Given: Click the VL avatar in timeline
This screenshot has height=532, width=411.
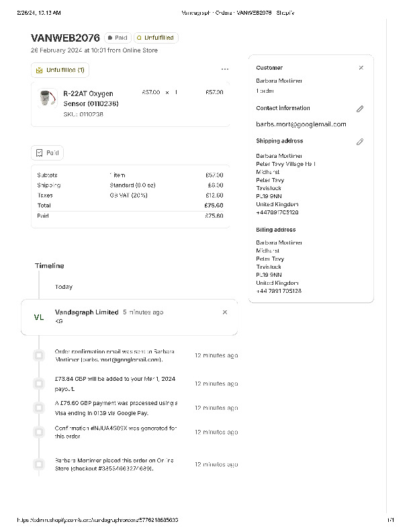Looking at the screenshot, I should tap(39, 317).
